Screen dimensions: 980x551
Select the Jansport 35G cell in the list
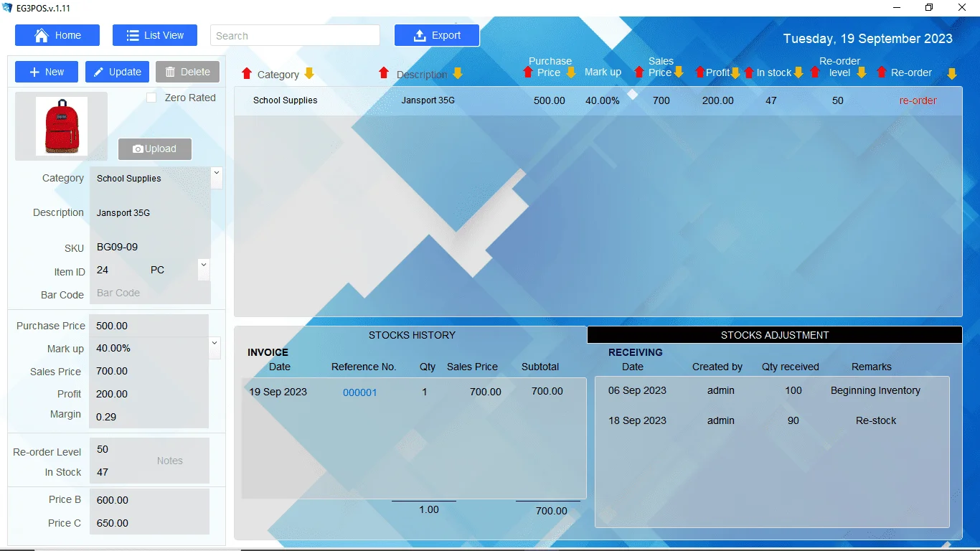tap(428, 100)
